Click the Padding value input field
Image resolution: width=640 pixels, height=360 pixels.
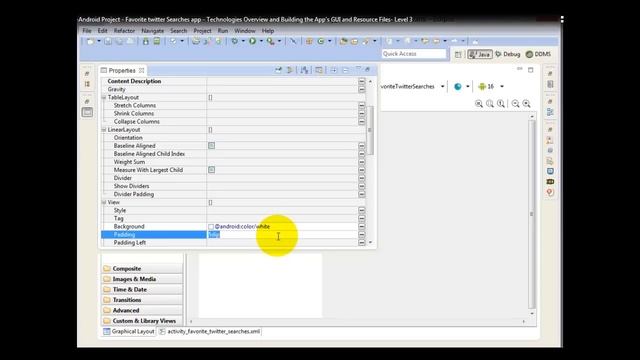[282, 234]
